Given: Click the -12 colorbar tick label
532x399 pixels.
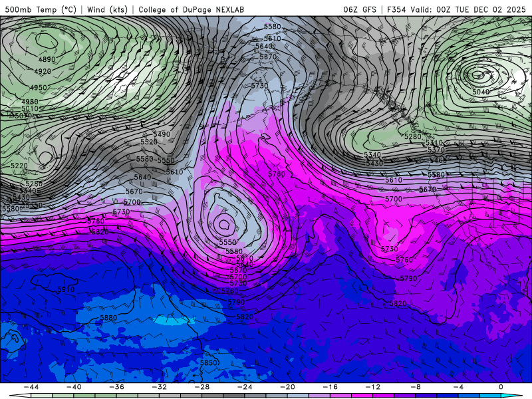Looking at the screenshot, I should point(373,387).
